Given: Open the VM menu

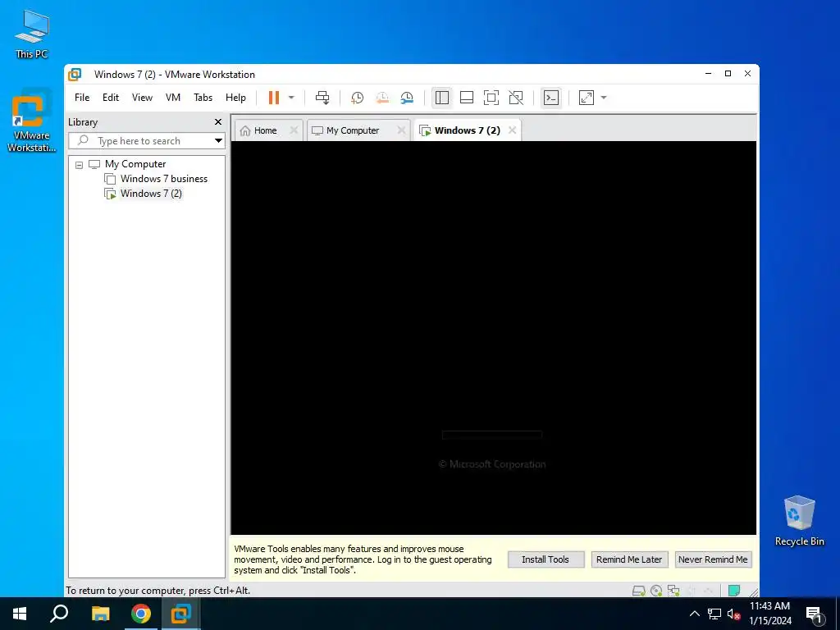Looking at the screenshot, I should tap(173, 98).
